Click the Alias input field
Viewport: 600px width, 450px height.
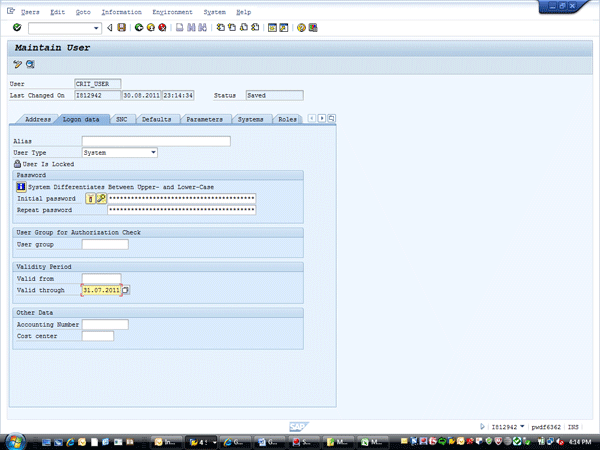[156, 141]
